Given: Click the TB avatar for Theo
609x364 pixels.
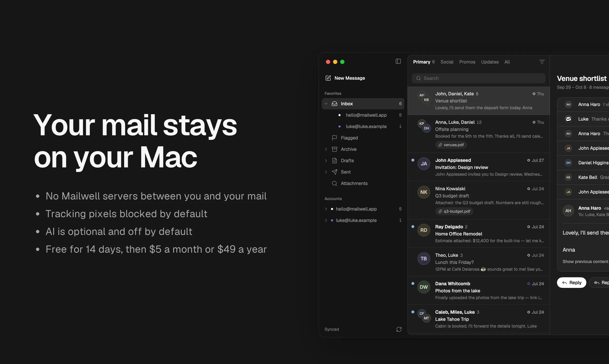Looking at the screenshot, I should point(424,259).
